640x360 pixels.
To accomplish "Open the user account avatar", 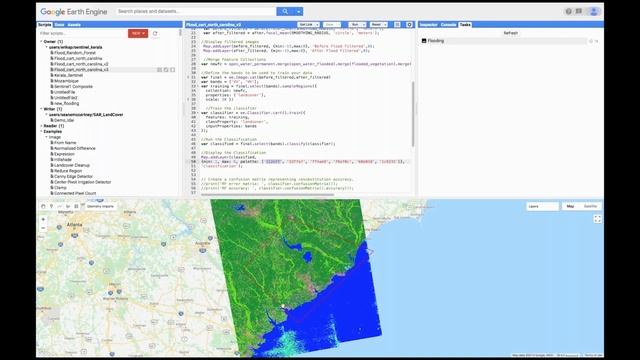I will [594, 11].
